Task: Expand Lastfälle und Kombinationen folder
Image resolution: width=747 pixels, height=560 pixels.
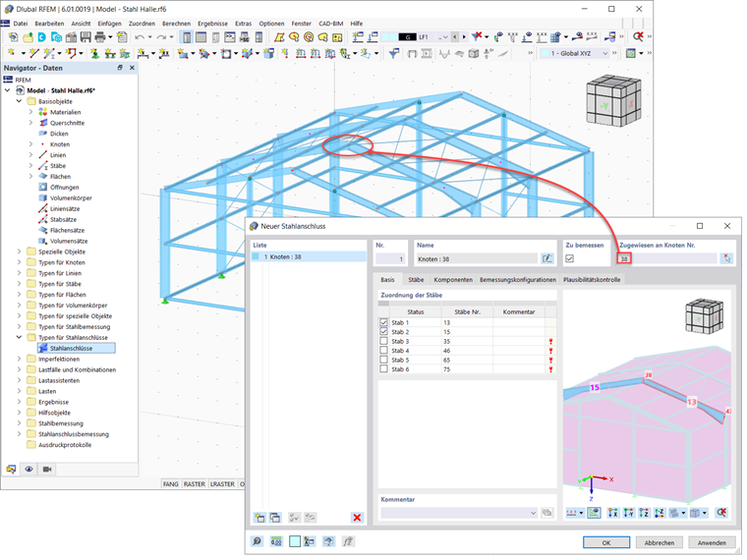Action: click(x=19, y=369)
